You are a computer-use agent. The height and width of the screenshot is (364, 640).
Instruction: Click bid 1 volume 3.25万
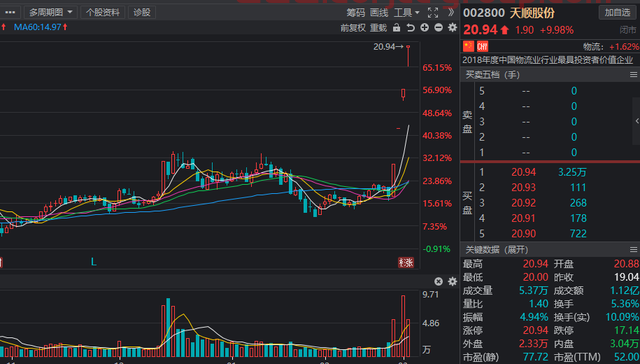[x=572, y=172]
